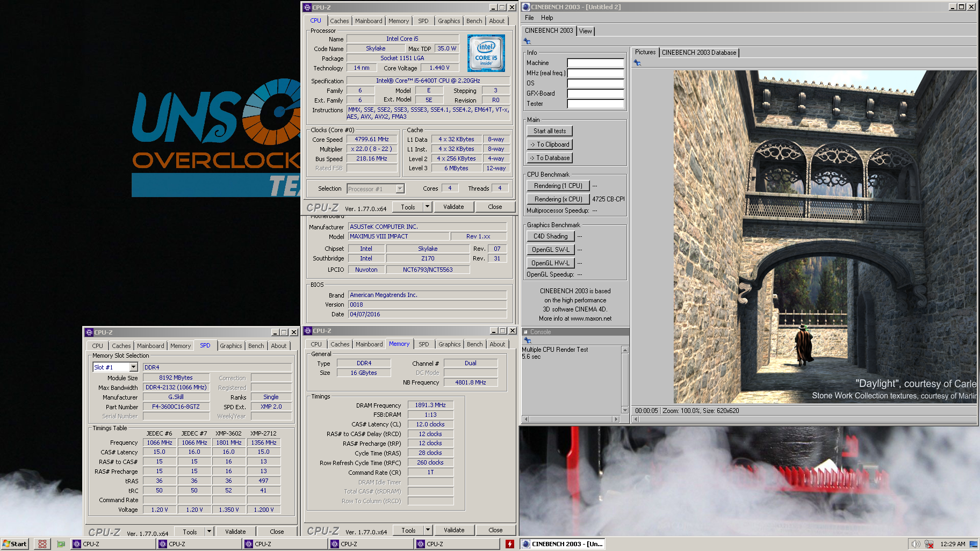
Task: Click the rendered Daylight castle picture
Action: point(825,237)
